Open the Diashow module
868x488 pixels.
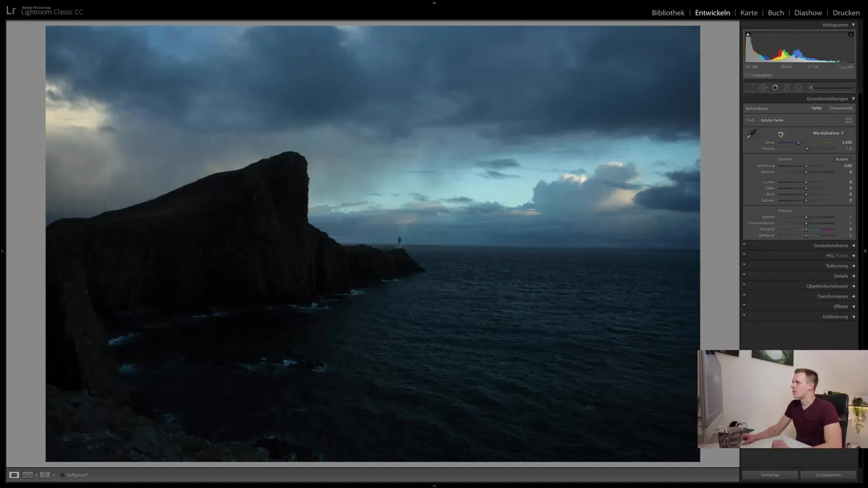point(808,13)
